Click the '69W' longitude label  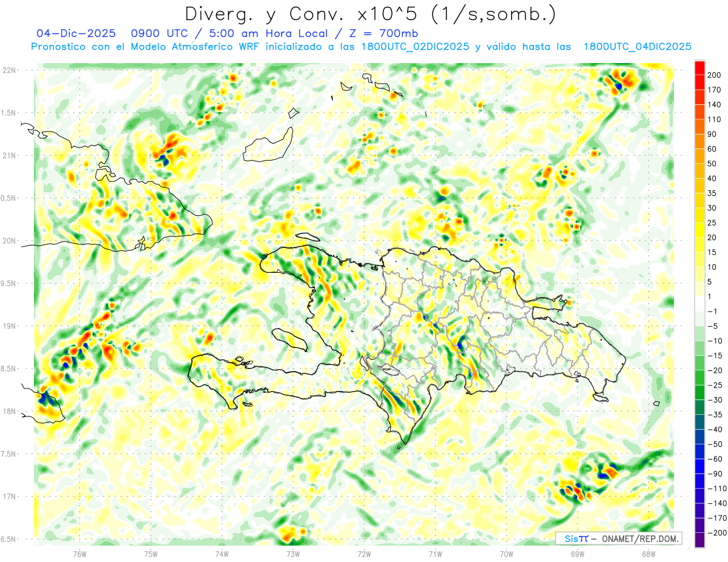pos(578,554)
